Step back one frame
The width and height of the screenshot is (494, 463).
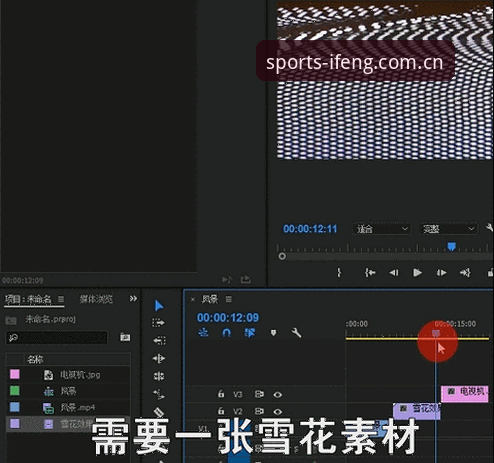[x=394, y=273]
